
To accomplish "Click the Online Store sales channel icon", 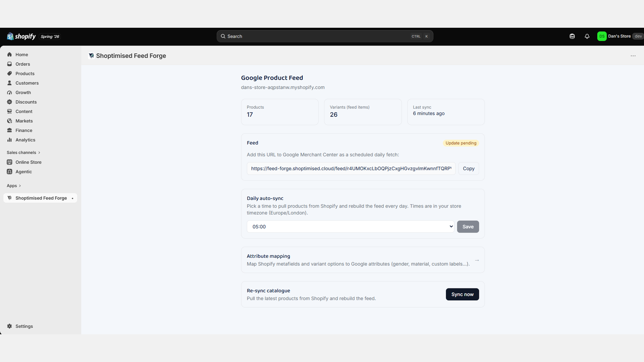I will [x=10, y=162].
